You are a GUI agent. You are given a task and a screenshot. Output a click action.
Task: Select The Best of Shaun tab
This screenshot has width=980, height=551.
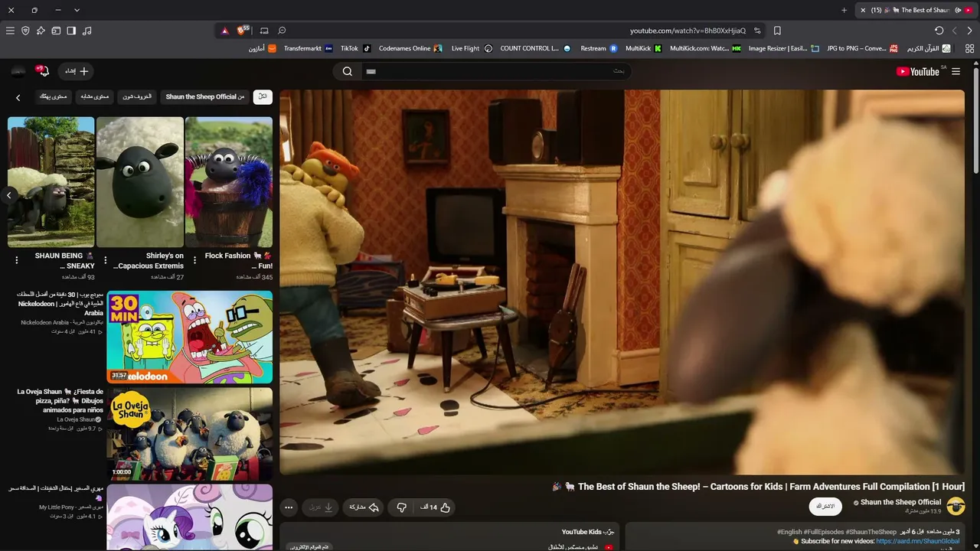pyautogui.click(x=915, y=10)
